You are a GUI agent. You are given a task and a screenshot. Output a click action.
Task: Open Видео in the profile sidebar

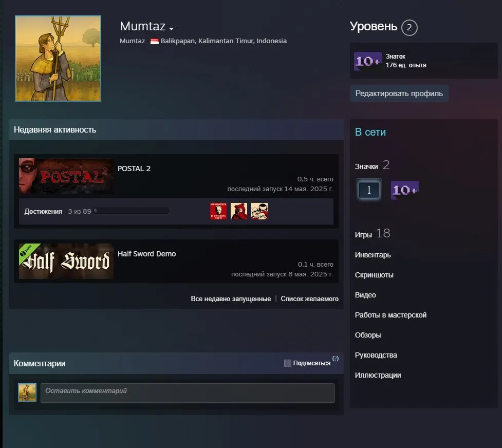click(x=365, y=295)
